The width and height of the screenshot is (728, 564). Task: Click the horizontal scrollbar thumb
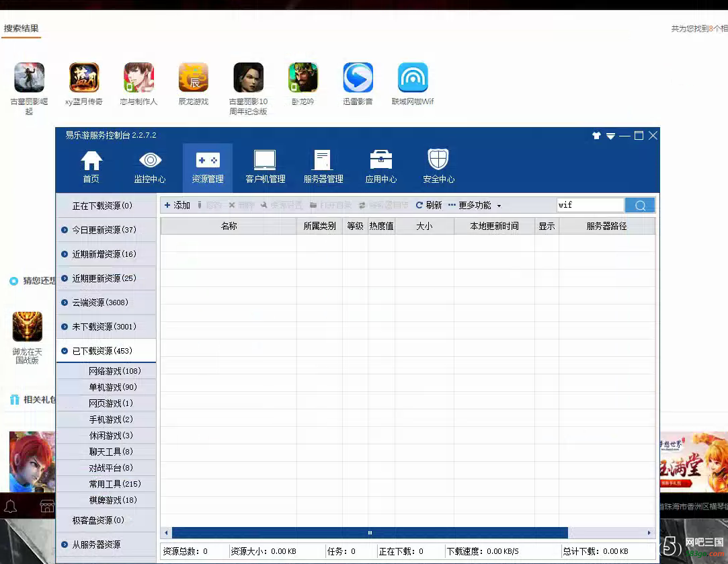pos(370,532)
